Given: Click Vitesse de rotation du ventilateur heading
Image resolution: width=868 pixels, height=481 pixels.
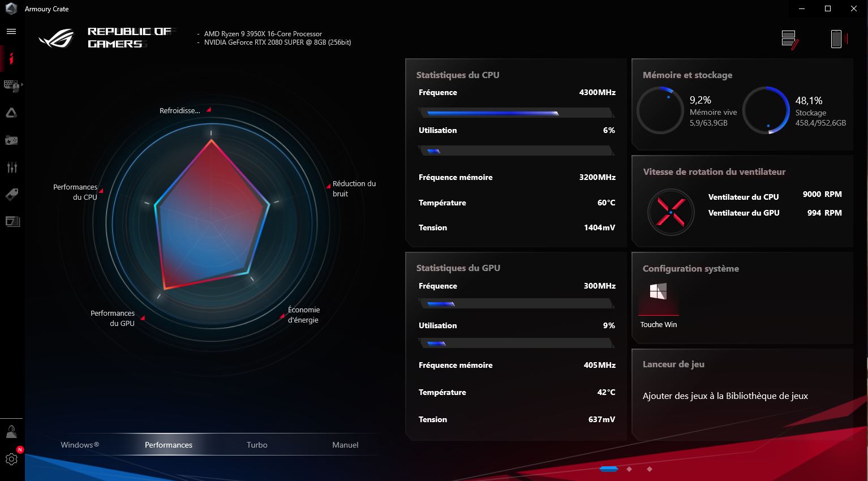Looking at the screenshot, I should pos(714,171).
